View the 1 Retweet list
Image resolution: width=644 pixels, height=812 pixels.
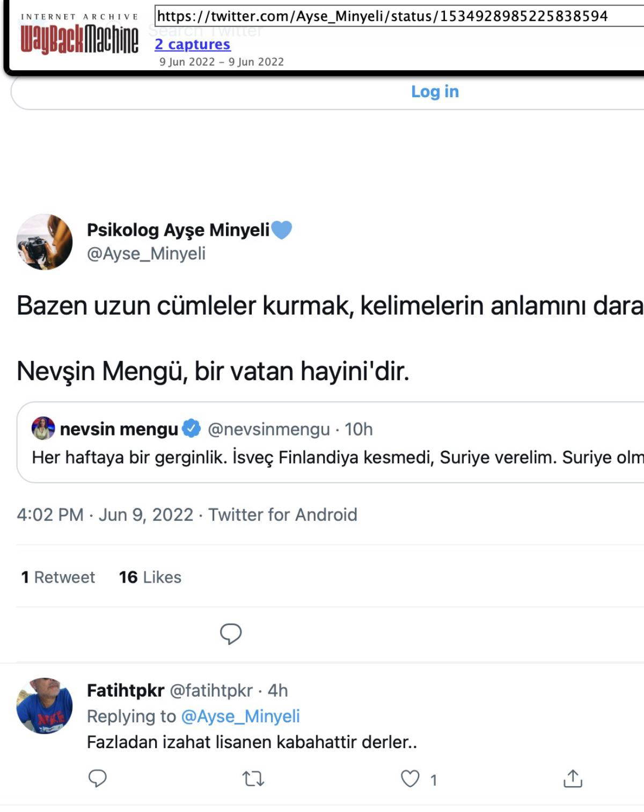pyautogui.click(x=58, y=577)
